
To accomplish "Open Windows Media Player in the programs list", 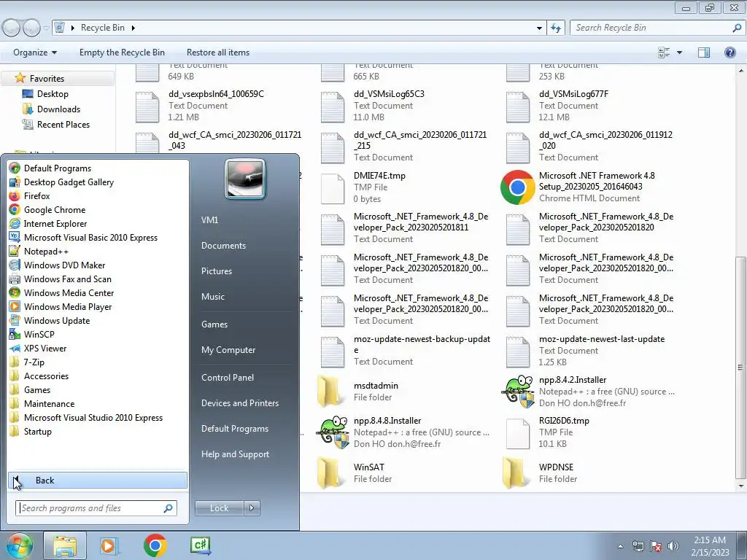I will pos(61,307).
